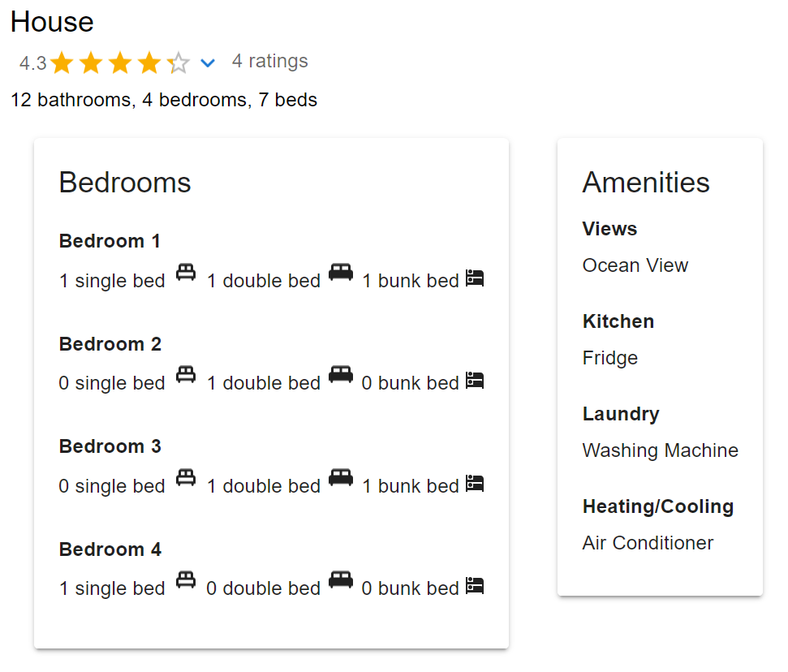
Task: Click the Fridge amenity under Kitchen
Action: pyautogui.click(x=609, y=358)
